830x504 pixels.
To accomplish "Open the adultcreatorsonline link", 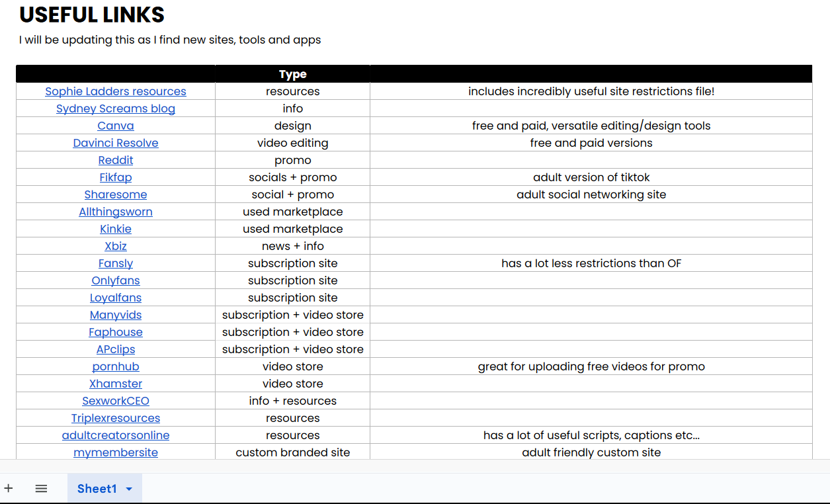I will point(116,435).
